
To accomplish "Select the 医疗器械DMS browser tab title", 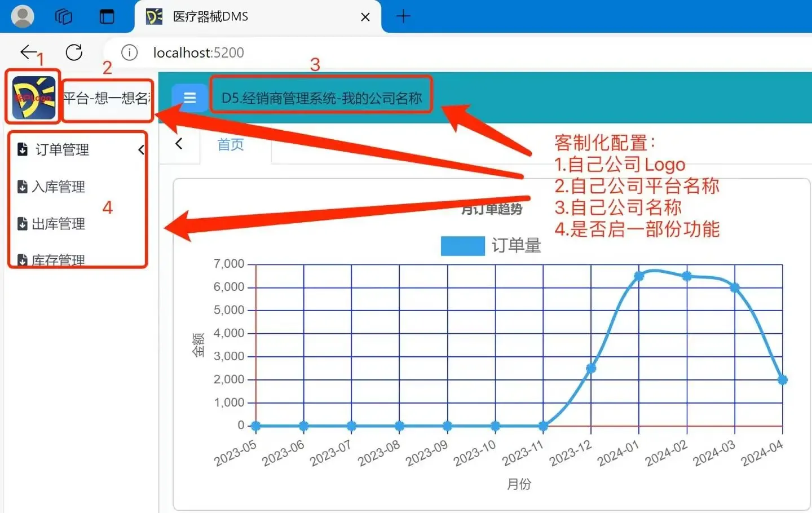I will click(x=210, y=17).
